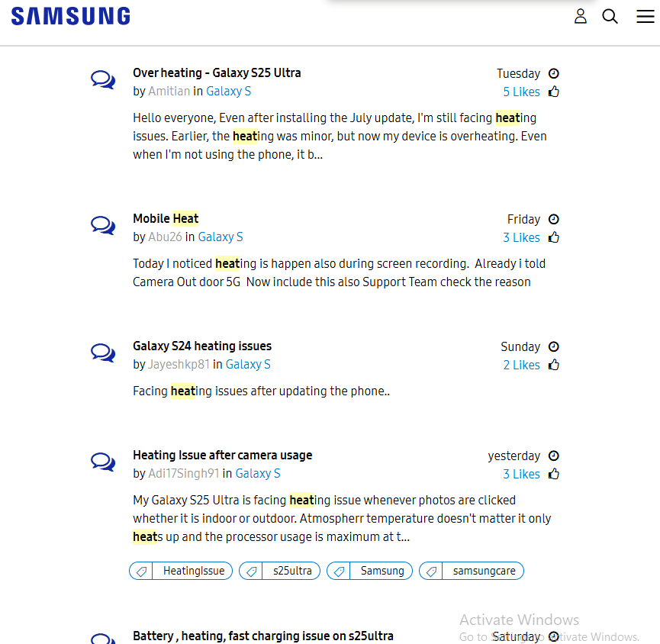Open Galaxy S board link in Adi17Singh91's post
Screen dimensions: 660x644
point(258,474)
